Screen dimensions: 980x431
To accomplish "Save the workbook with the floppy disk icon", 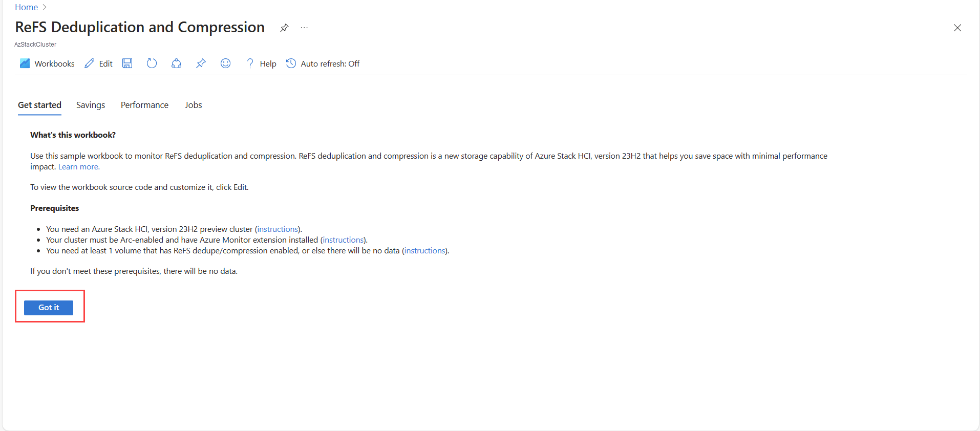I will 127,63.
